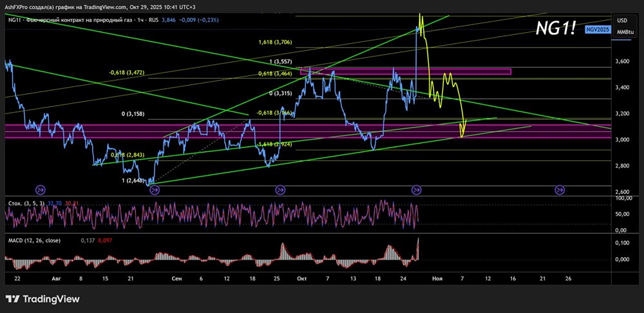Click the NG1! symbol title in chart legend
644x313 pixels.
click(x=13, y=19)
